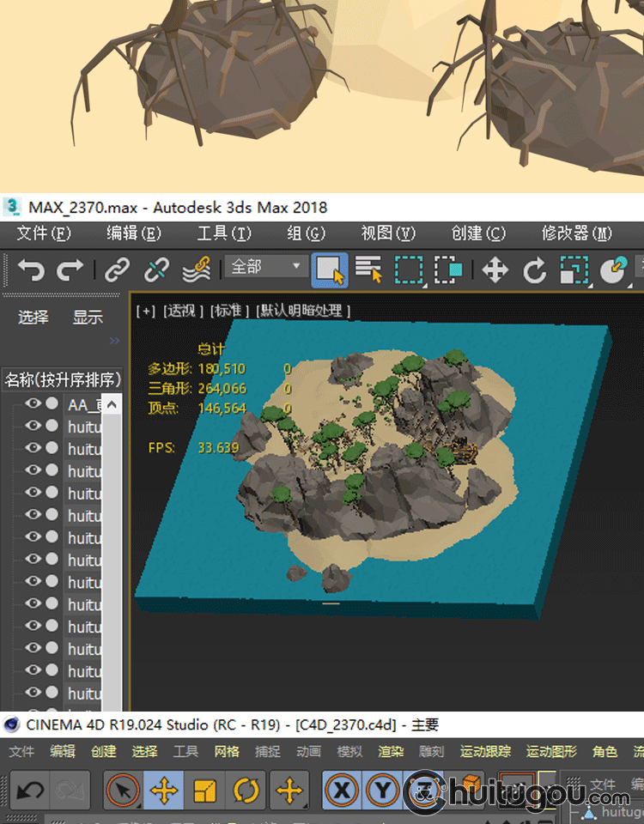
Task: Click the 显示 button in scene explorer
Action: (88, 318)
